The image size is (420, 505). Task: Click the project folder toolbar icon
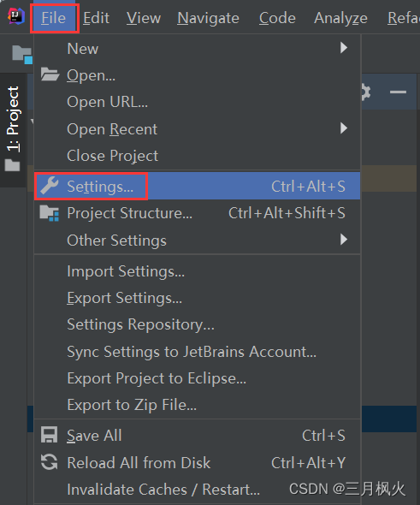(22, 54)
